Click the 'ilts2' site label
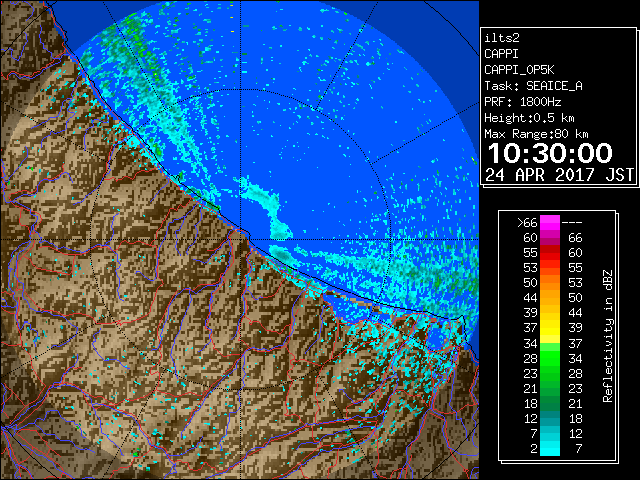 (x=502, y=38)
